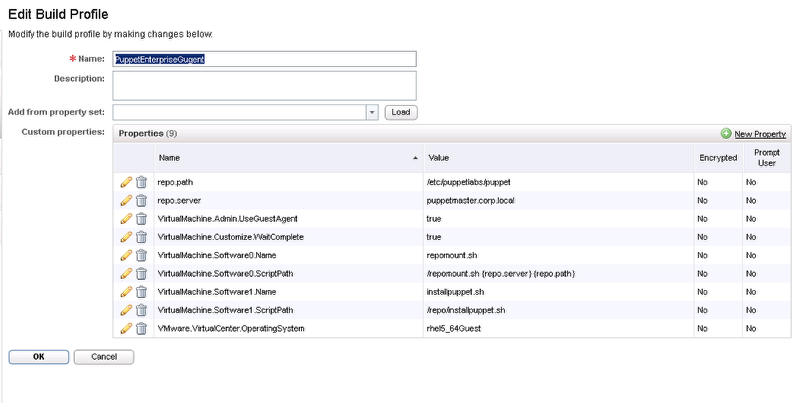Viewport: 800px width, 403px height.
Task: Delete the VirtualMachine.Software1.ScriptPath property
Action: tap(141, 310)
